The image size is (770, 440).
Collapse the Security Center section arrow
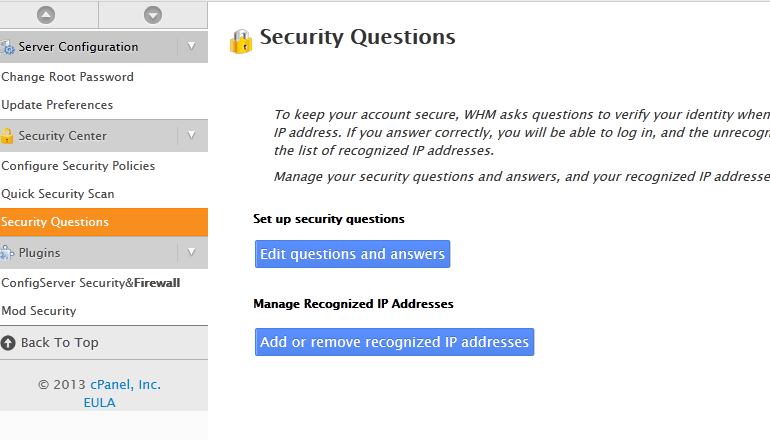(192, 136)
